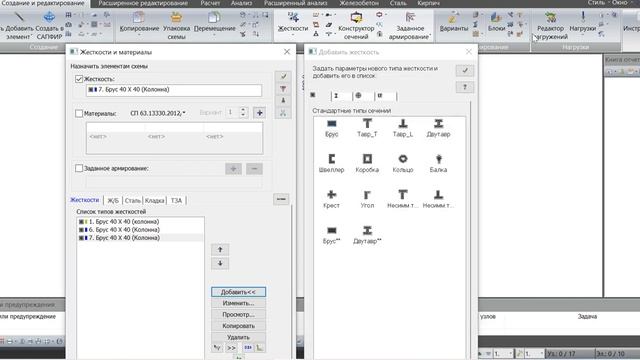Select list row 6. Брус 40 X 40 (Колонна)
The height and width of the screenshot is (360, 640).
click(x=140, y=230)
